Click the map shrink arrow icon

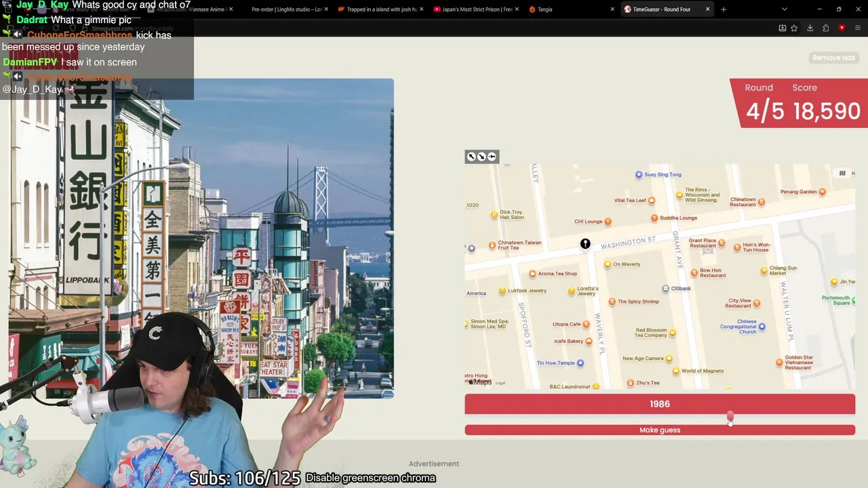tap(481, 157)
